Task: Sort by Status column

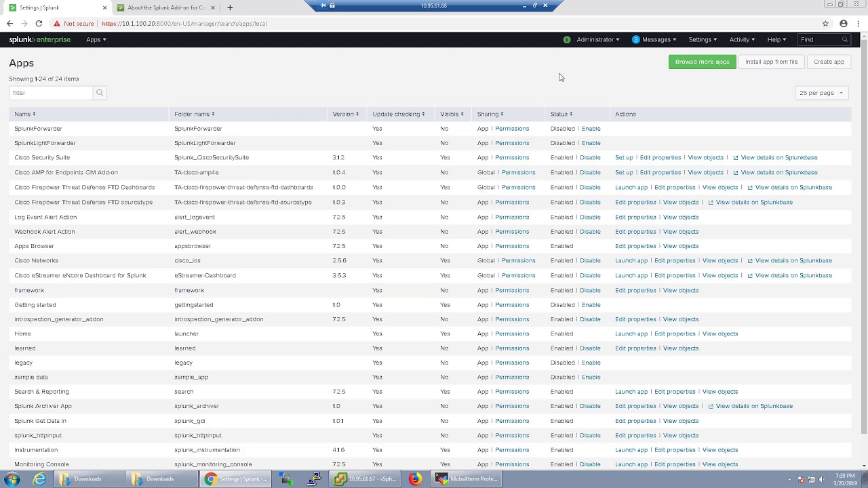Action: (x=561, y=114)
